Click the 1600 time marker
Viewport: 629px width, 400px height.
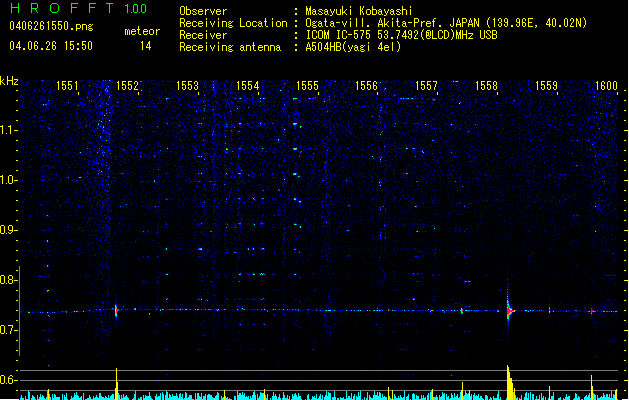click(606, 86)
